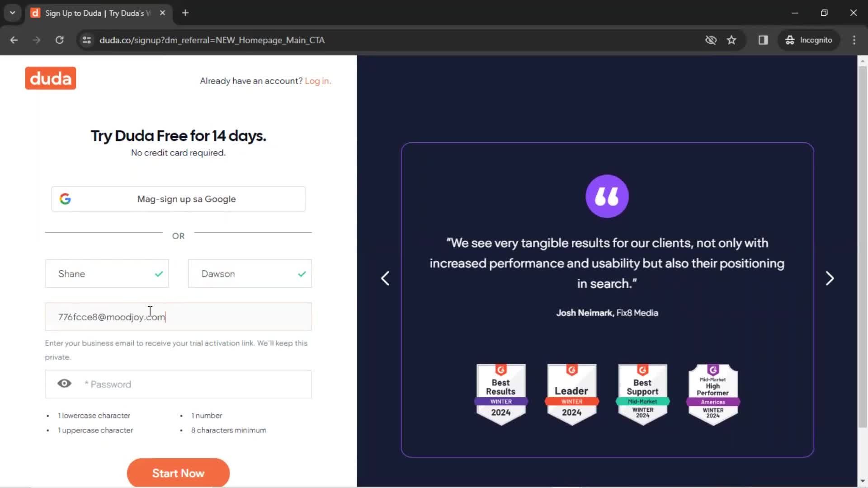Click the address bar URL
868x488 pixels.
[212, 40]
